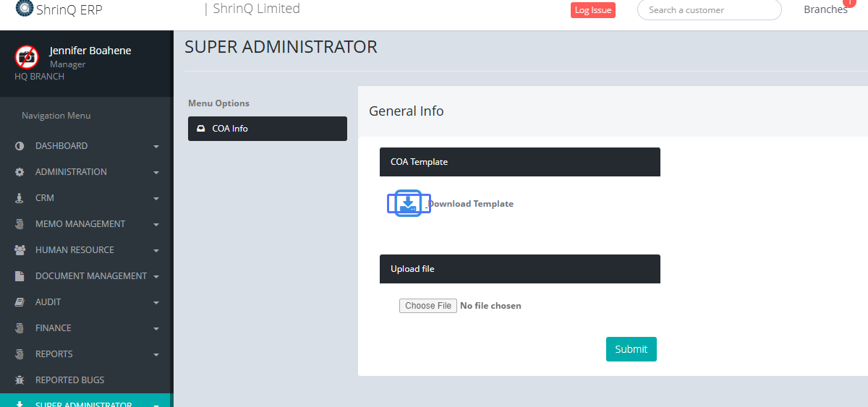This screenshot has width=868, height=407.
Task: Click the Document Management file icon
Action: point(20,276)
